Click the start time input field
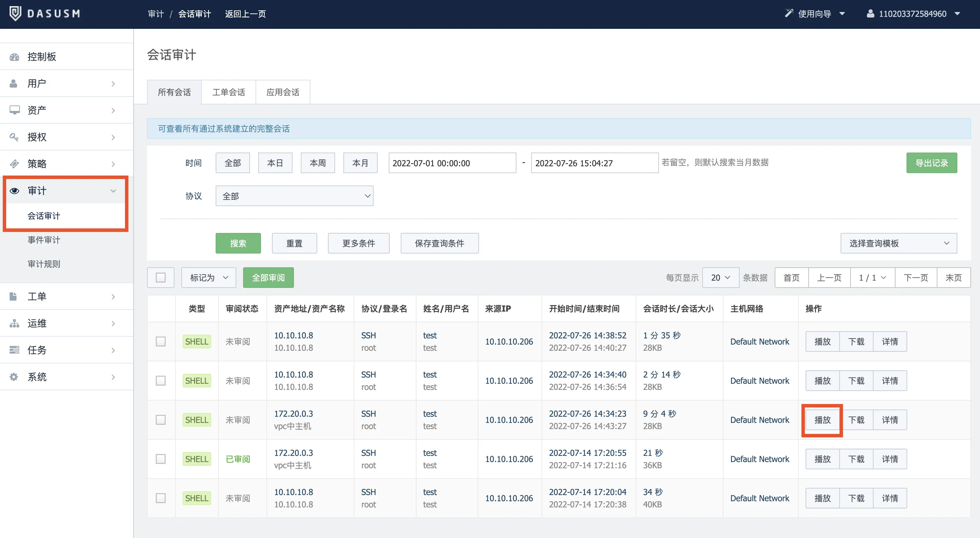 [x=452, y=163]
